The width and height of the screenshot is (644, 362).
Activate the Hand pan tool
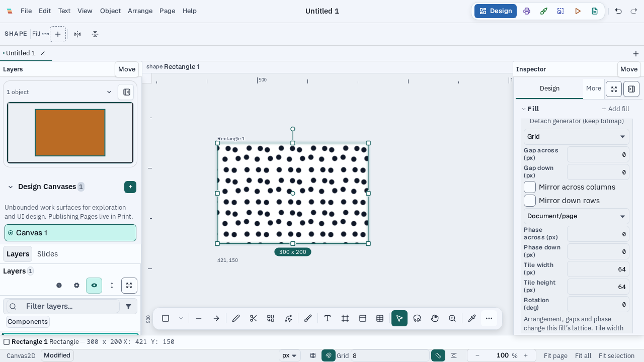(435, 318)
